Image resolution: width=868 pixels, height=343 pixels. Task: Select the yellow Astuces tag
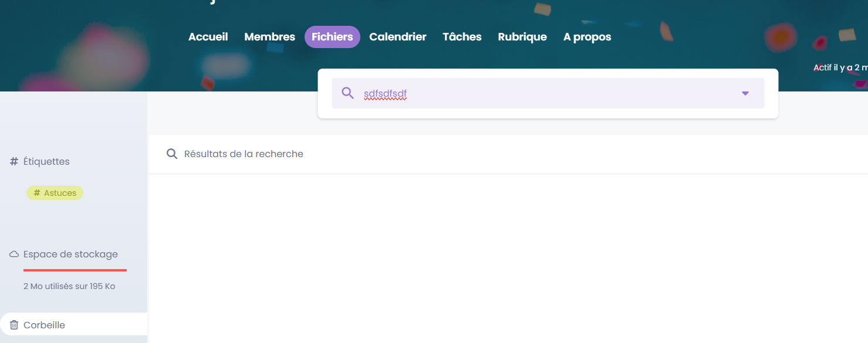[x=55, y=193]
